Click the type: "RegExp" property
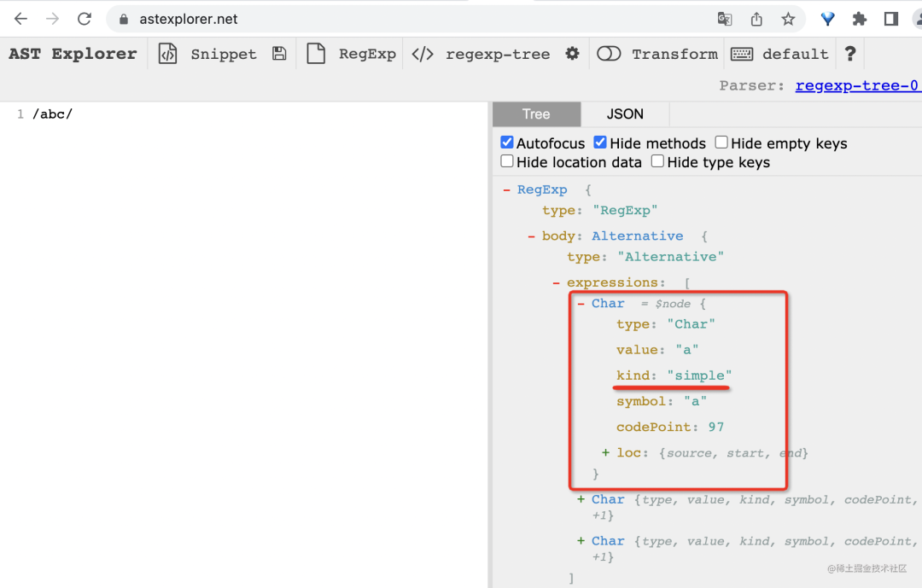Viewport: 922px width, 588px height. point(600,211)
